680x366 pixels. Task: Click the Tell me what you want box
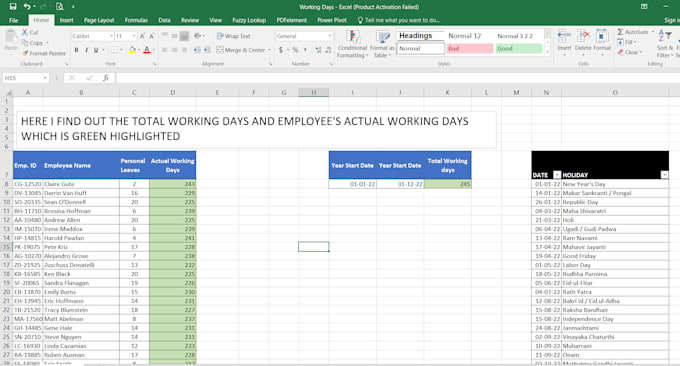coord(399,20)
